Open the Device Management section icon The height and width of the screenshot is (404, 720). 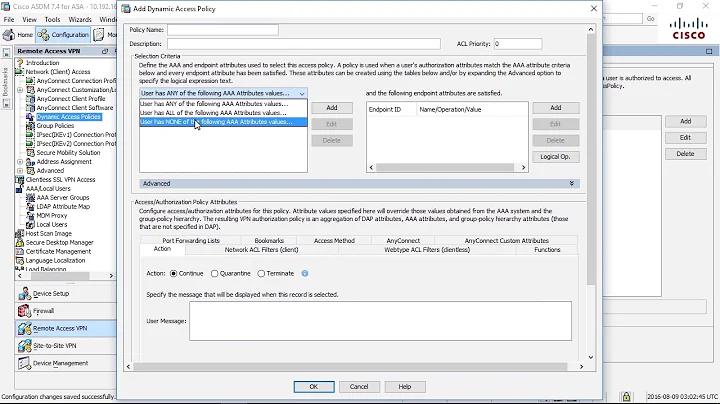[x=24, y=363]
